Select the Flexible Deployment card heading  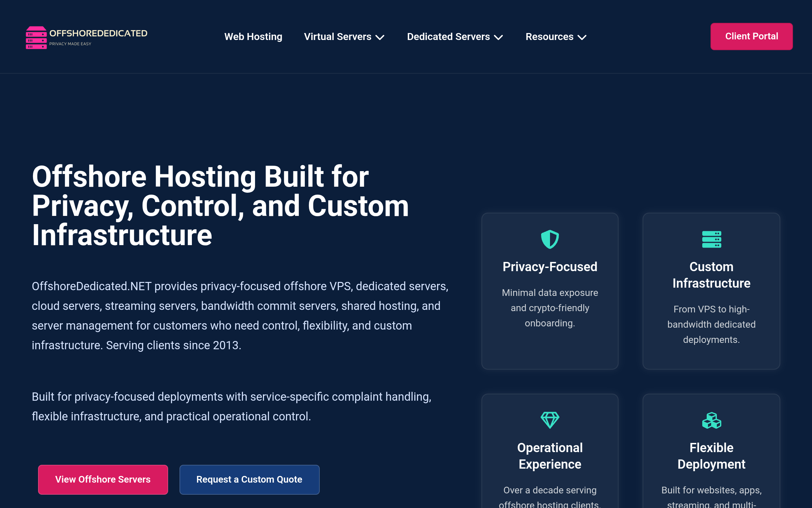[711, 456]
